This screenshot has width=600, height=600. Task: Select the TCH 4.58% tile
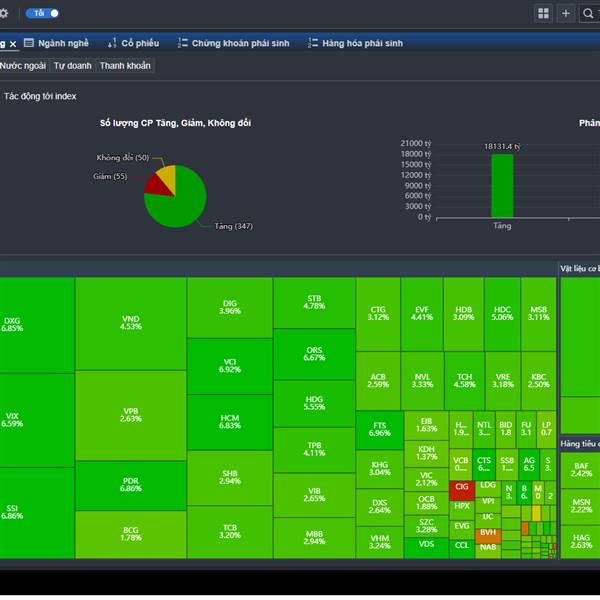tap(464, 381)
